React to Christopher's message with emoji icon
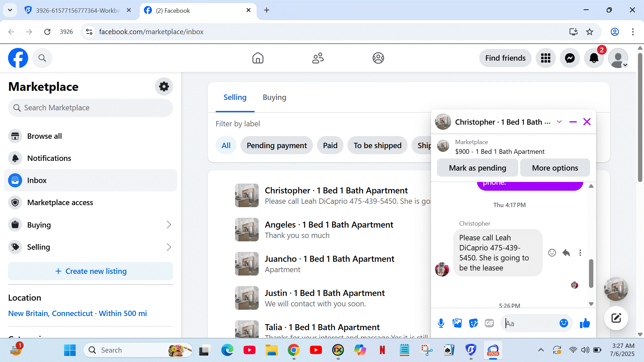Screen dimensions: 644x362 [552, 253]
